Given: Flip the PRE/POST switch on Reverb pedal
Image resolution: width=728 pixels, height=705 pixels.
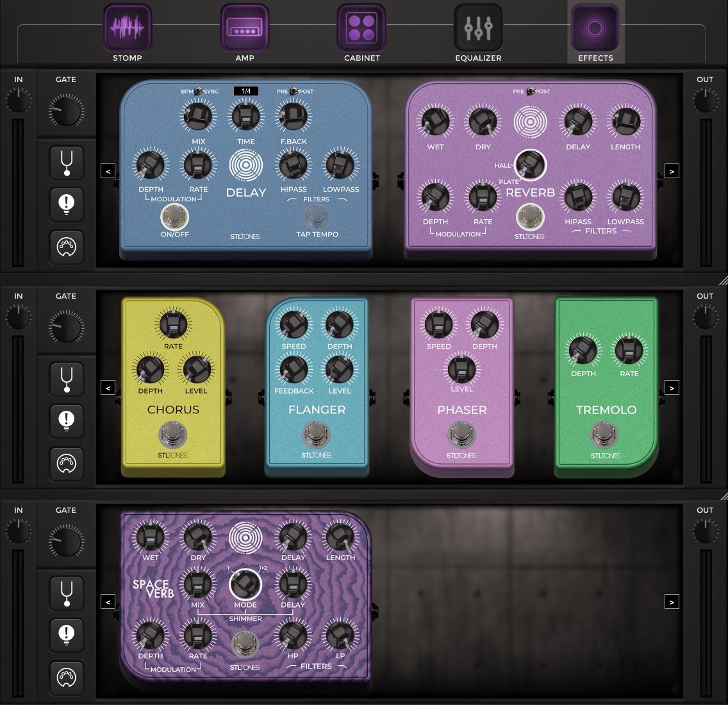Looking at the screenshot, I should (x=531, y=92).
